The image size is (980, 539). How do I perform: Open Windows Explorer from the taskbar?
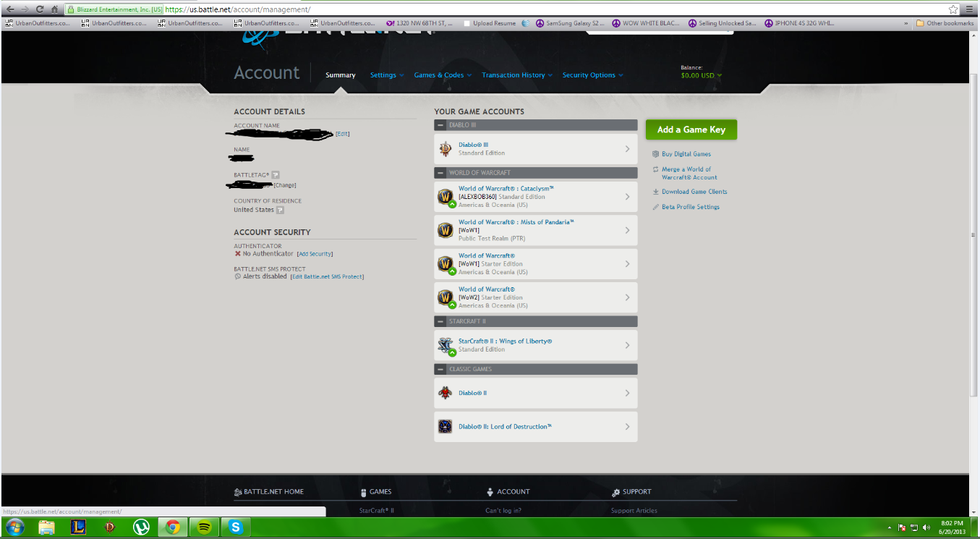47,527
